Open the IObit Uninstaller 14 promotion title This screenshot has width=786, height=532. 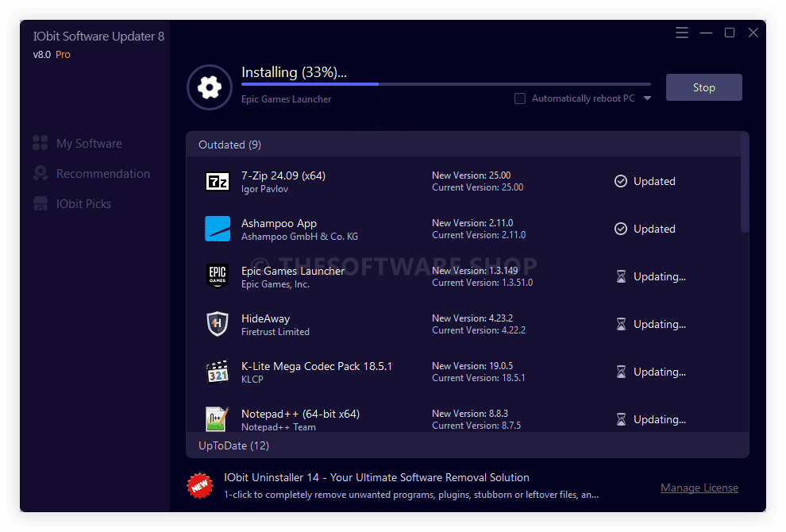(x=376, y=477)
